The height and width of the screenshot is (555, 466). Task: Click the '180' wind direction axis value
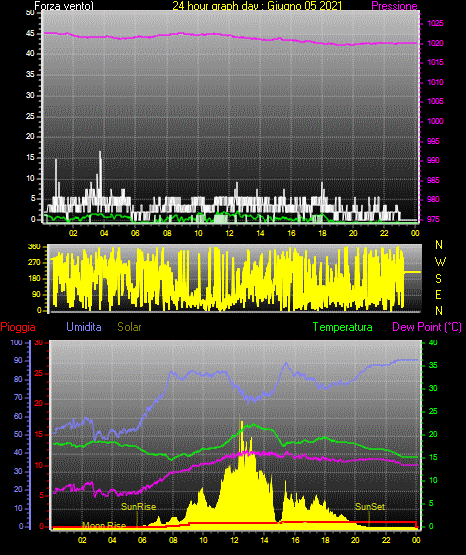35,279
